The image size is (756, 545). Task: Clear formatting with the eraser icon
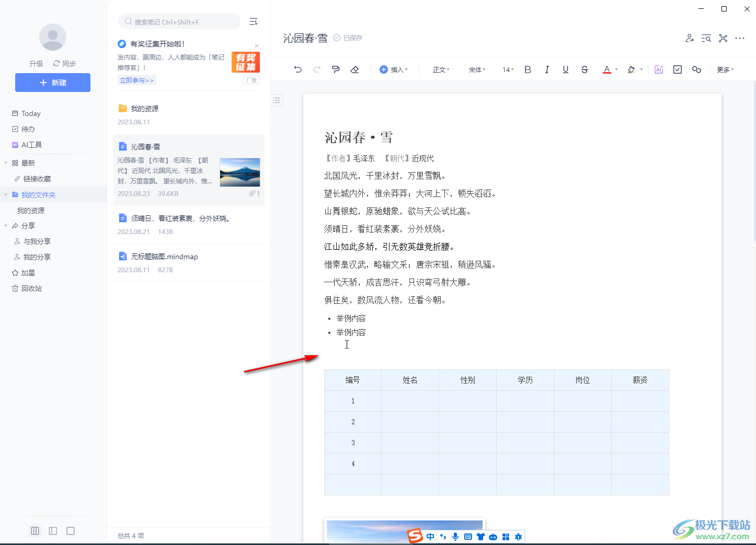[354, 69]
